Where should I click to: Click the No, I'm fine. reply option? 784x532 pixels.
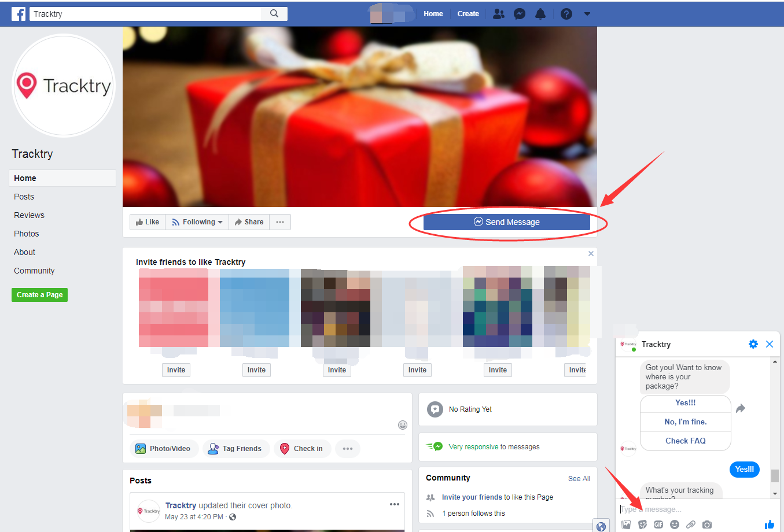(x=686, y=422)
